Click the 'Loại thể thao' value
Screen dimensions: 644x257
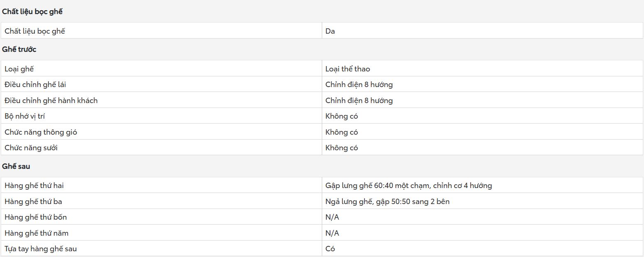pos(347,69)
